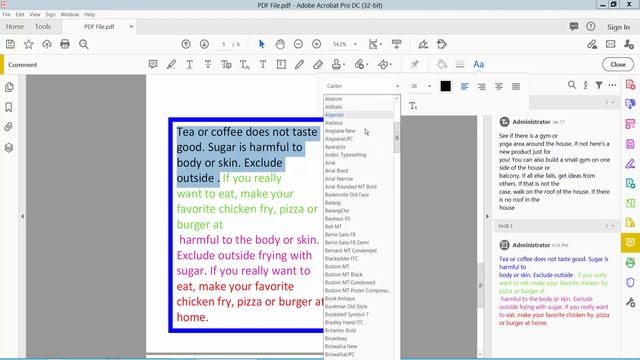Print the document using the printer icon
640x360 pixels.
(x=65, y=44)
